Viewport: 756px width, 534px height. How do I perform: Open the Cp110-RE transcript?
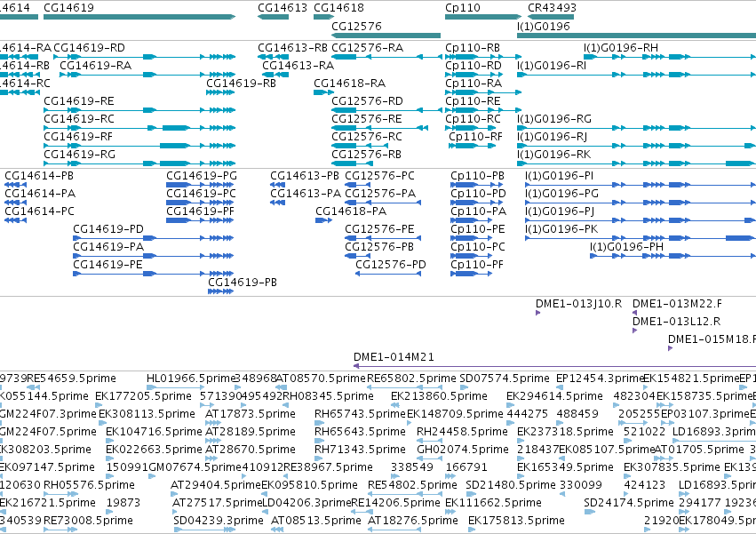pos(483,110)
